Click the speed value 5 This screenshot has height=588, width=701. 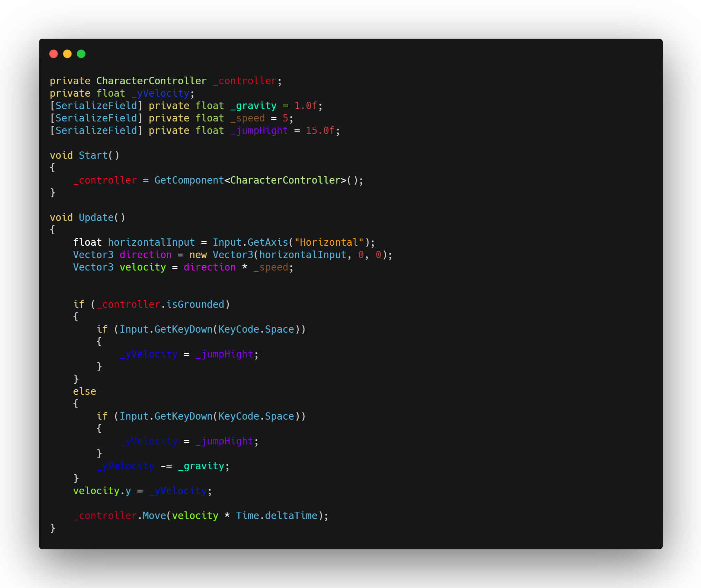pyautogui.click(x=285, y=118)
